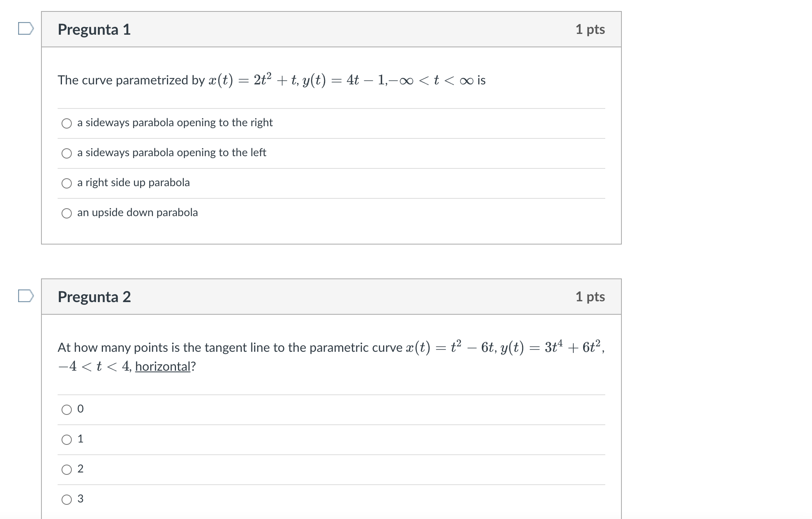This screenshot has height=519, width=812.
Task: Select 'a sideways parabola opening to the left'
Action: click(66, 153)
